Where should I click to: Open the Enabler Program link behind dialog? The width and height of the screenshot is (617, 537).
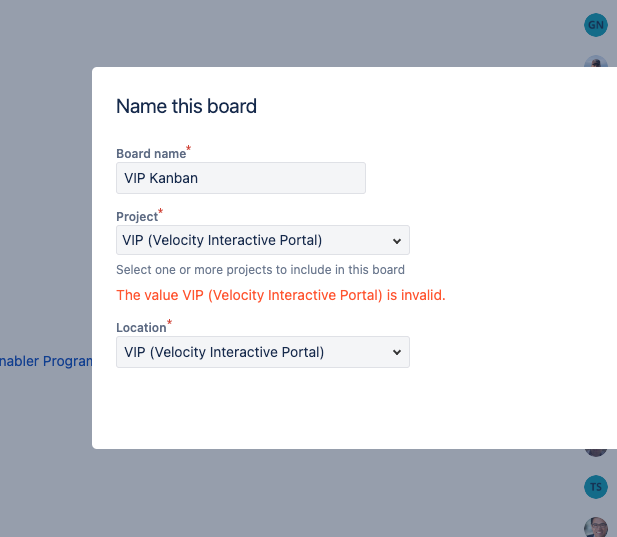click(46, 361)
